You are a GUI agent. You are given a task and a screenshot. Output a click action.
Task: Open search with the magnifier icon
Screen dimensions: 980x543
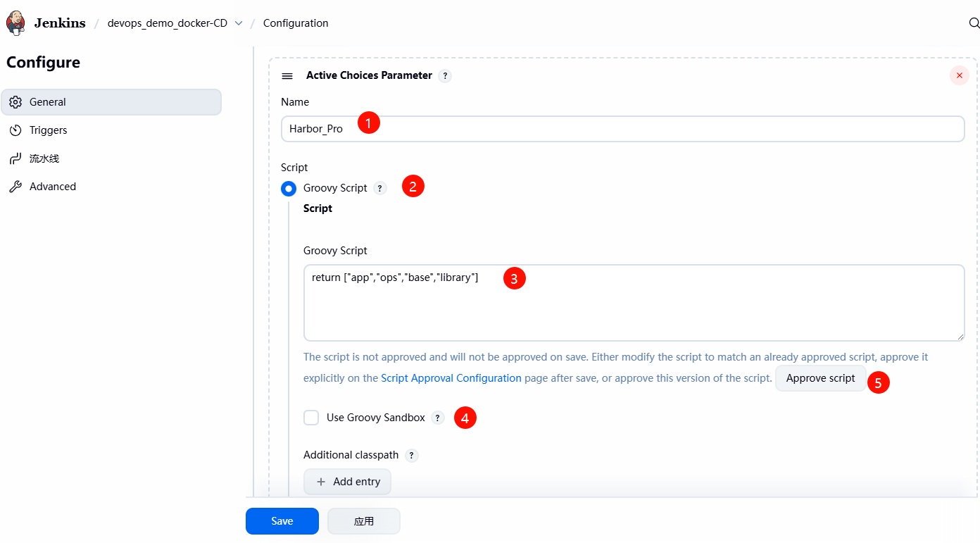974,23
